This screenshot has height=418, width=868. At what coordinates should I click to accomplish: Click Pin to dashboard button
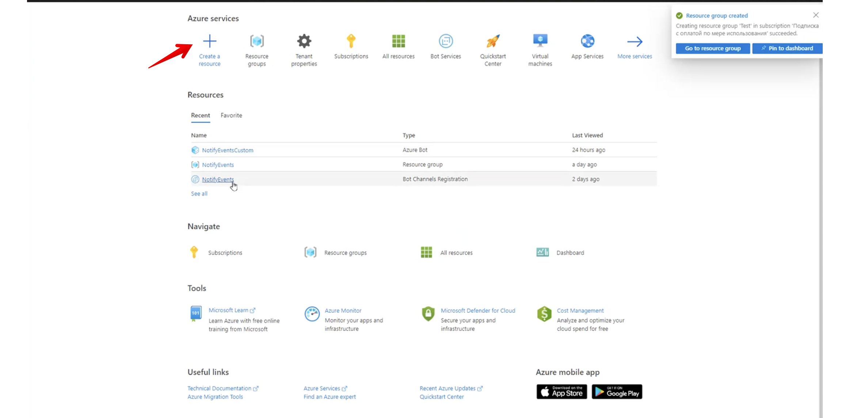pos(787,48)
